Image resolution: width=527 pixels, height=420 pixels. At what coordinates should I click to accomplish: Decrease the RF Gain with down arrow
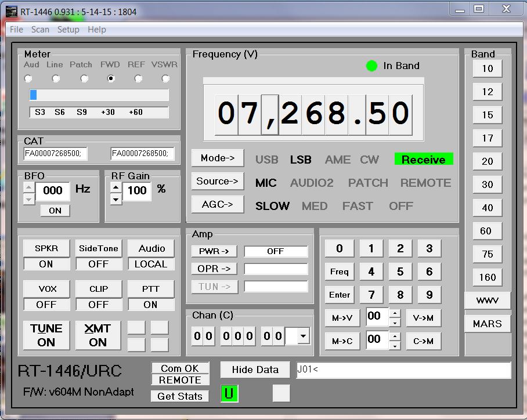[x=116, y=199]
